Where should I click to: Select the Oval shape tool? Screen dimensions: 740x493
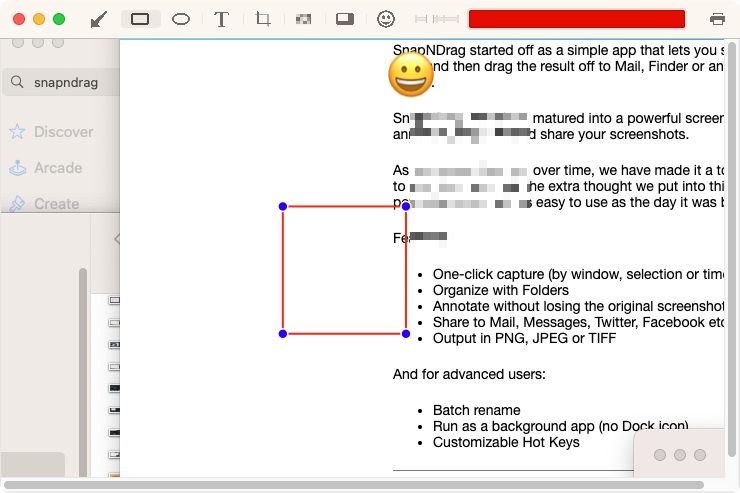pos(181,19)
